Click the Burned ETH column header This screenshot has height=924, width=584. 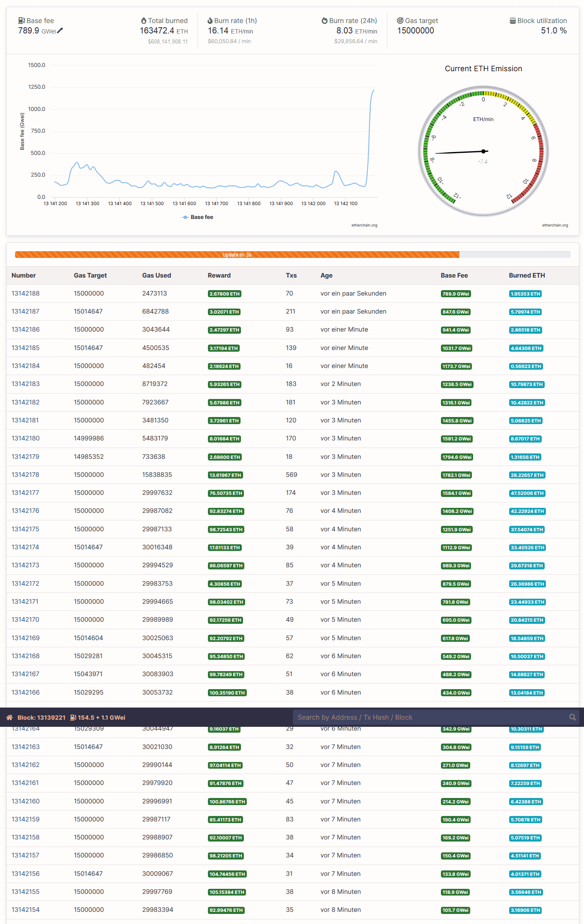(527, 275)
